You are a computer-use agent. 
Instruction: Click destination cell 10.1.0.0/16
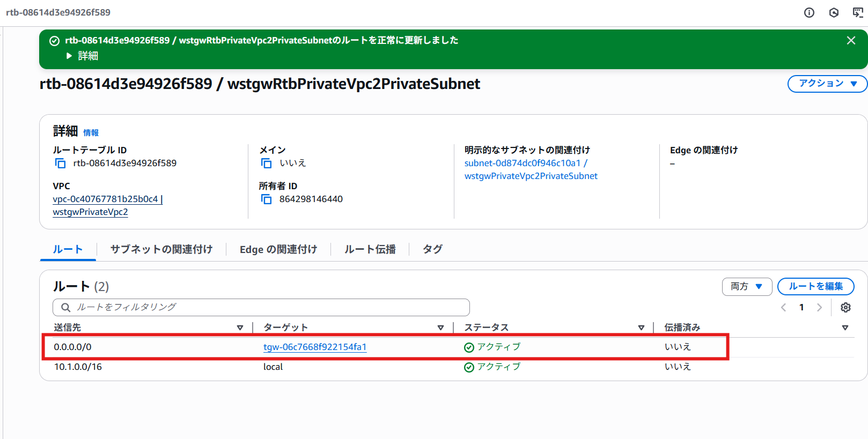coord(78,367)
